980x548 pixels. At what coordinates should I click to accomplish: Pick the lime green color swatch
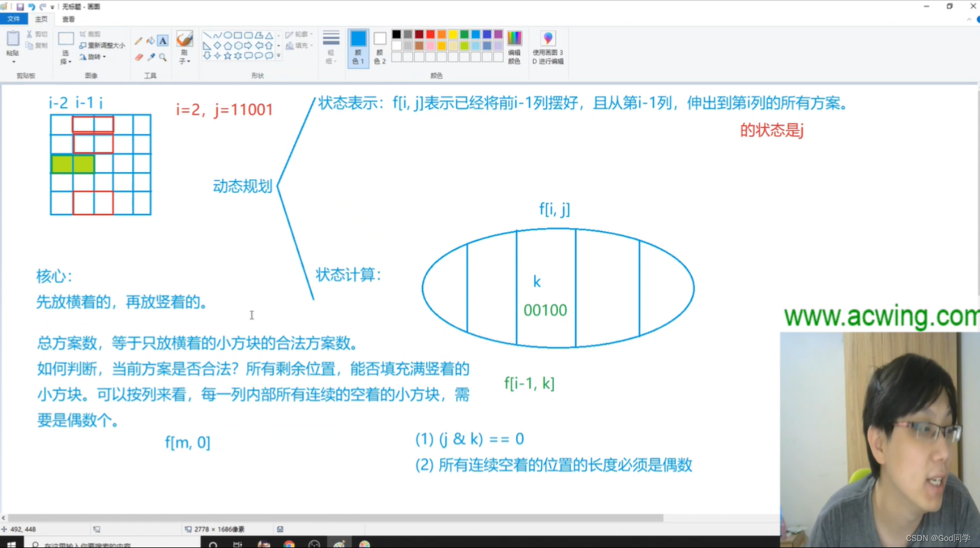[x=464, y=45]
